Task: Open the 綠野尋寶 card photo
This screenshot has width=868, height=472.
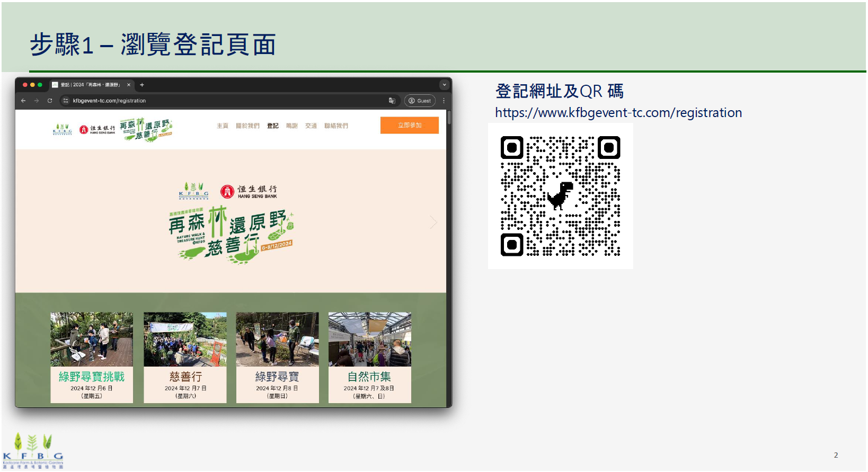Action: coord(278,340)
